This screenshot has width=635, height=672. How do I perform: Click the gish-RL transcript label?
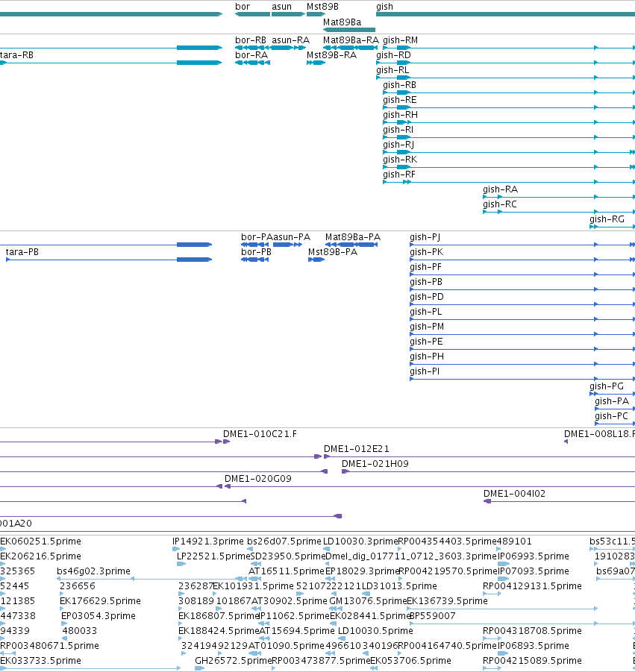[392, 70]
